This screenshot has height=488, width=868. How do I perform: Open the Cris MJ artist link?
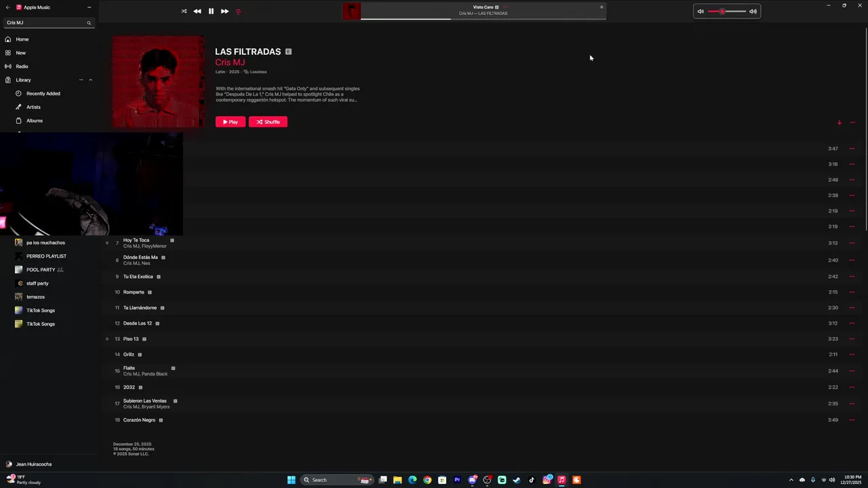(x=230, y=62)
